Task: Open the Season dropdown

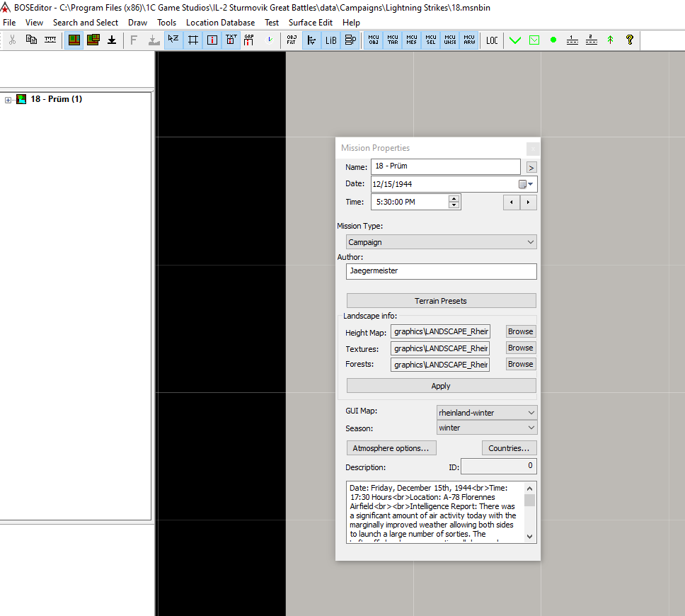Action: coord(487,428)
